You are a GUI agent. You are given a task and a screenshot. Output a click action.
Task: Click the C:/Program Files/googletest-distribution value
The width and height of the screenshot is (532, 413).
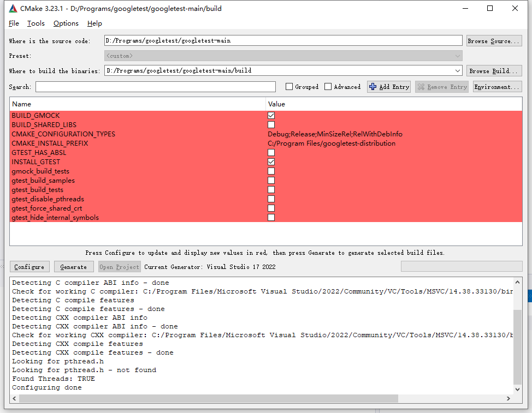point(332,143)
